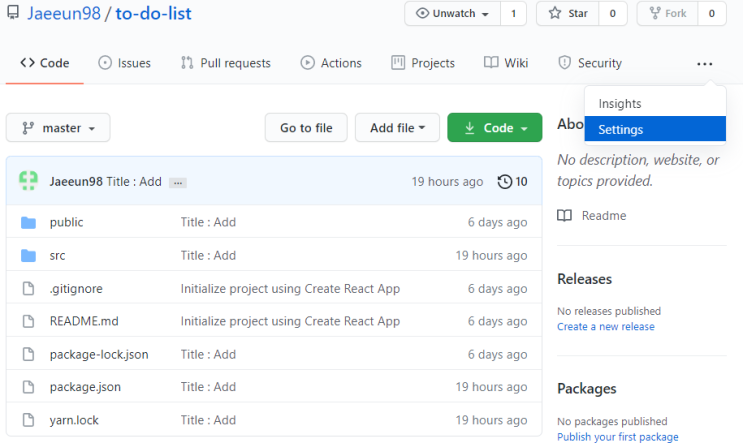Click the commit history clock icon

(505, 182)
